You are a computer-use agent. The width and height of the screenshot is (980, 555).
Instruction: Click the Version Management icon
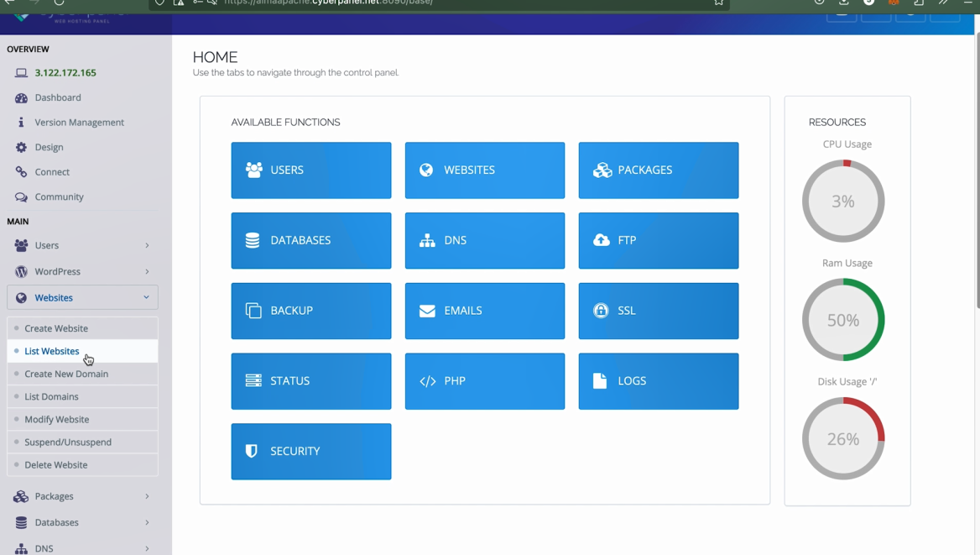tap(21, 122)
